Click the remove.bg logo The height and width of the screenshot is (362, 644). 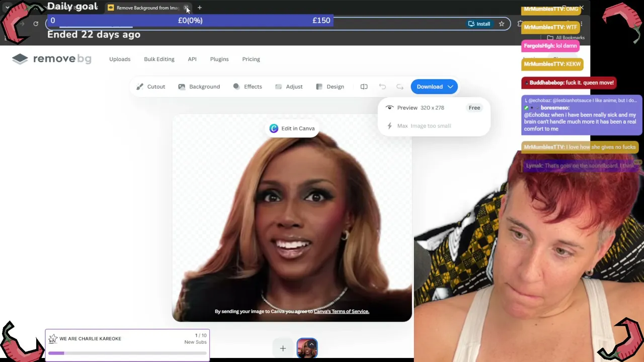pyautogui.click(x=52, y=59)
